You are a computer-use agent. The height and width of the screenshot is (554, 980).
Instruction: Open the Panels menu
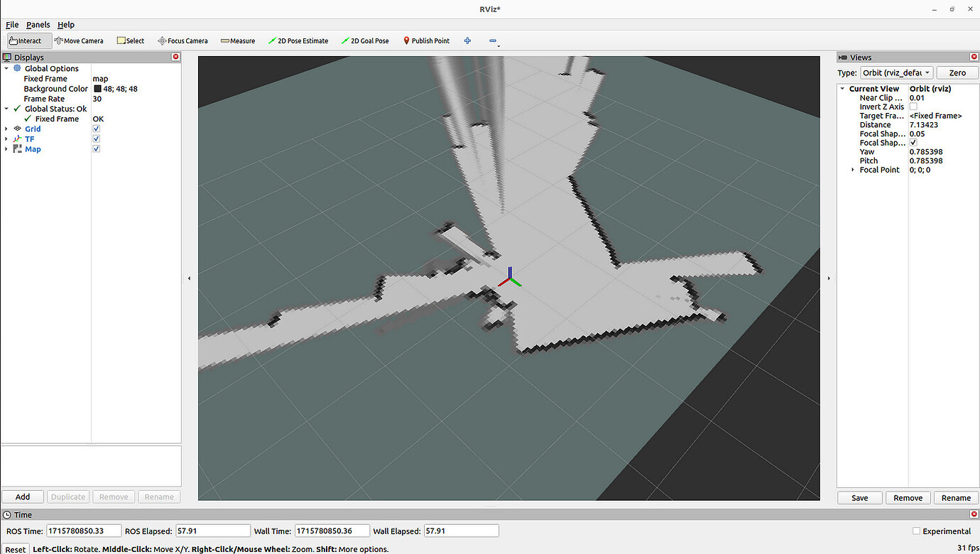click(x=38, y=24)
